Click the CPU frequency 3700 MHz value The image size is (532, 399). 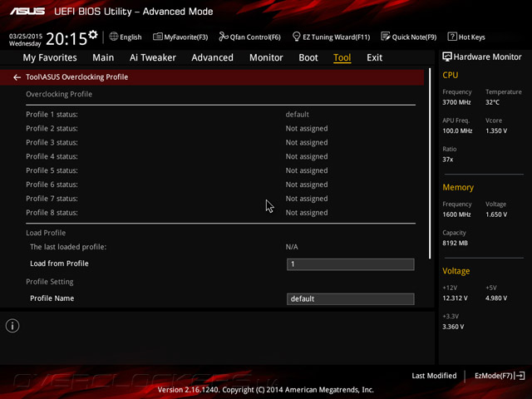456,102
